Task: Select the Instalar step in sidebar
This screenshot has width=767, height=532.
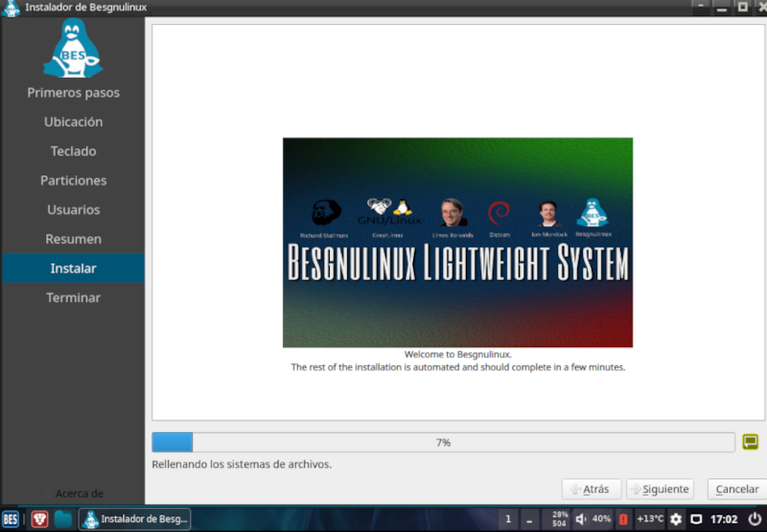Action: (74, 268)
